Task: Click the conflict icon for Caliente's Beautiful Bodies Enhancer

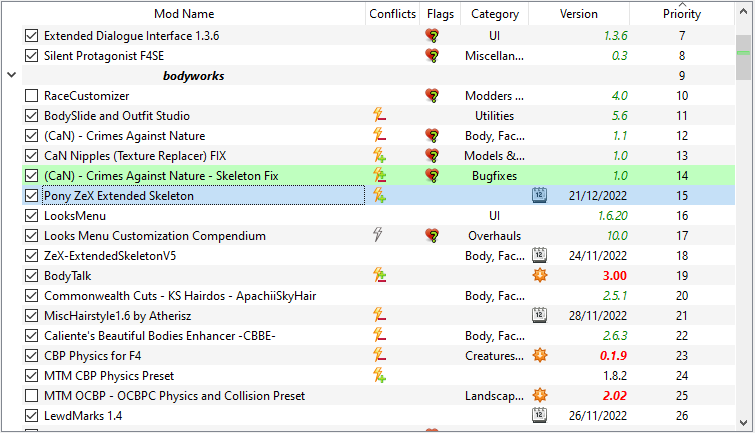Action: [x=379, y=335]
